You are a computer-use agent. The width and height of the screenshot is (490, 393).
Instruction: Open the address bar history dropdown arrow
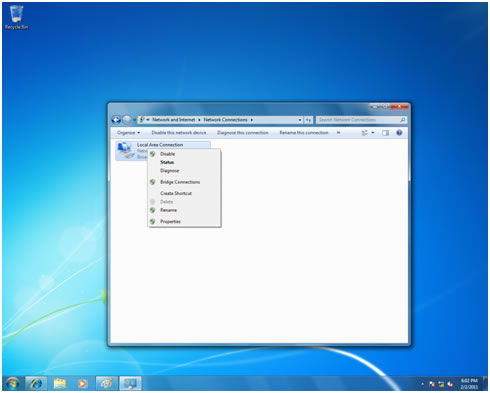click(x=300, y=120)
